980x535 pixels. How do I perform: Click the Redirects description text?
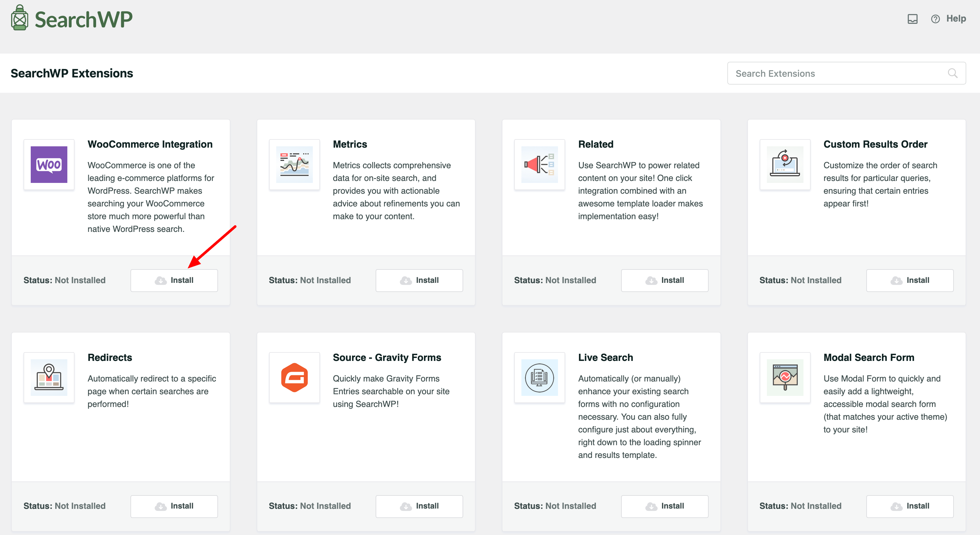click(x=151, y=391)
